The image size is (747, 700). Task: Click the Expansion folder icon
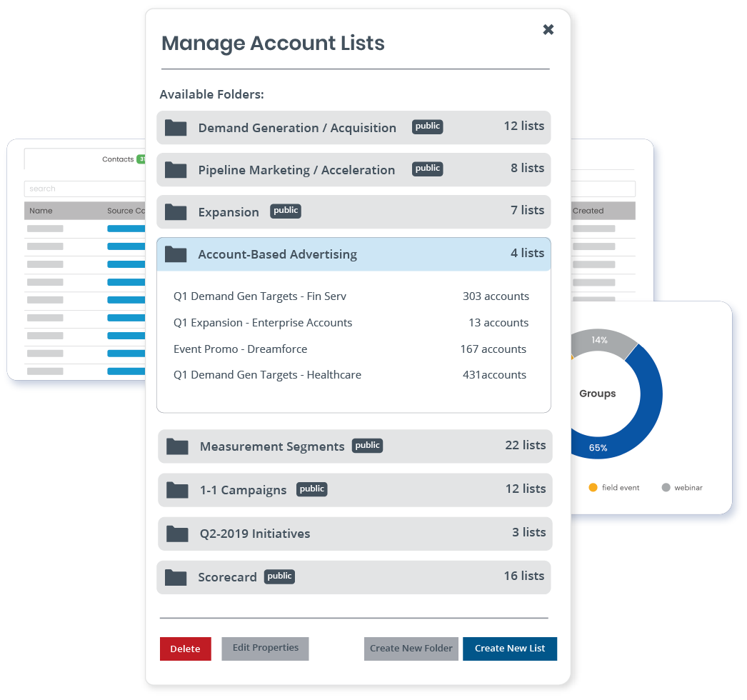point(176,212)
